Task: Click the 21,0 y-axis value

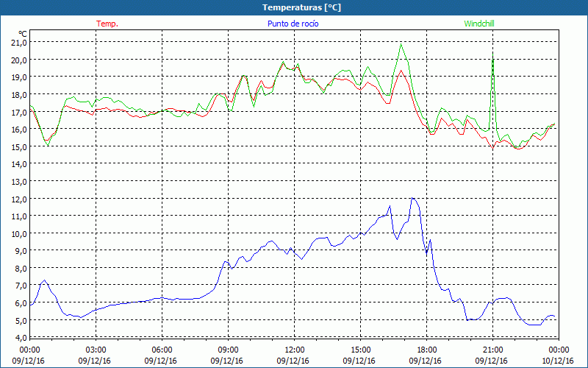Action: coord(19,43)
